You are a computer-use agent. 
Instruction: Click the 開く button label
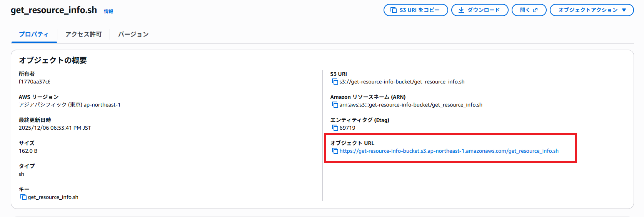coord(525,10)
